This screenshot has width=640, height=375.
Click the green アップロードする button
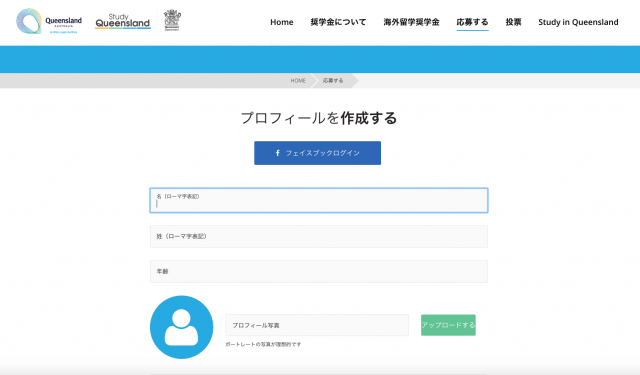[448, 325]
